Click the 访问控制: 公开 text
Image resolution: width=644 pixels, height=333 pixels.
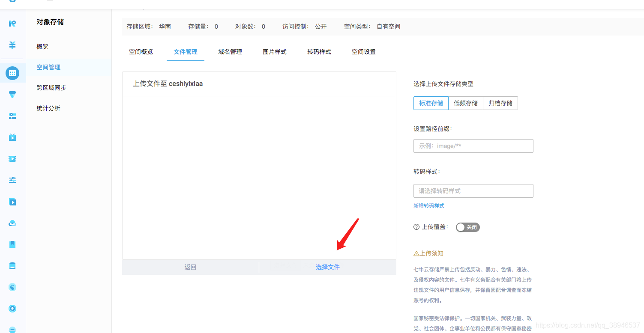(x=305, y=27)
